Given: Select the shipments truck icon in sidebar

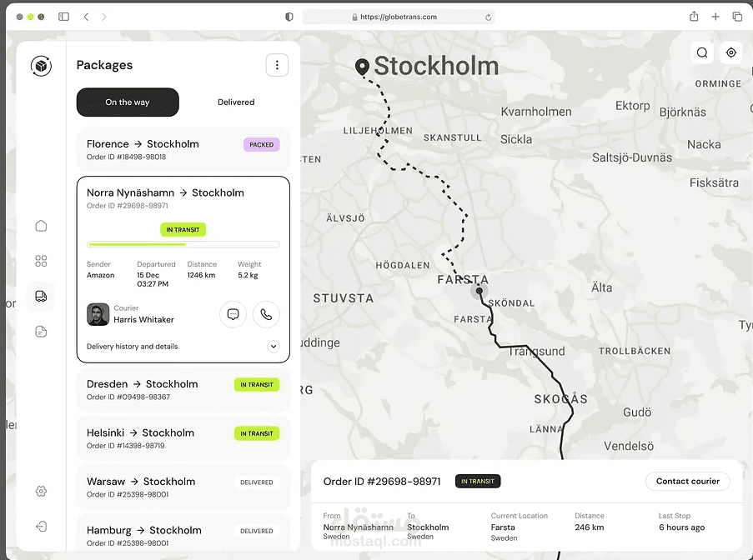Looking at the screenshot, I should (41, 296).
